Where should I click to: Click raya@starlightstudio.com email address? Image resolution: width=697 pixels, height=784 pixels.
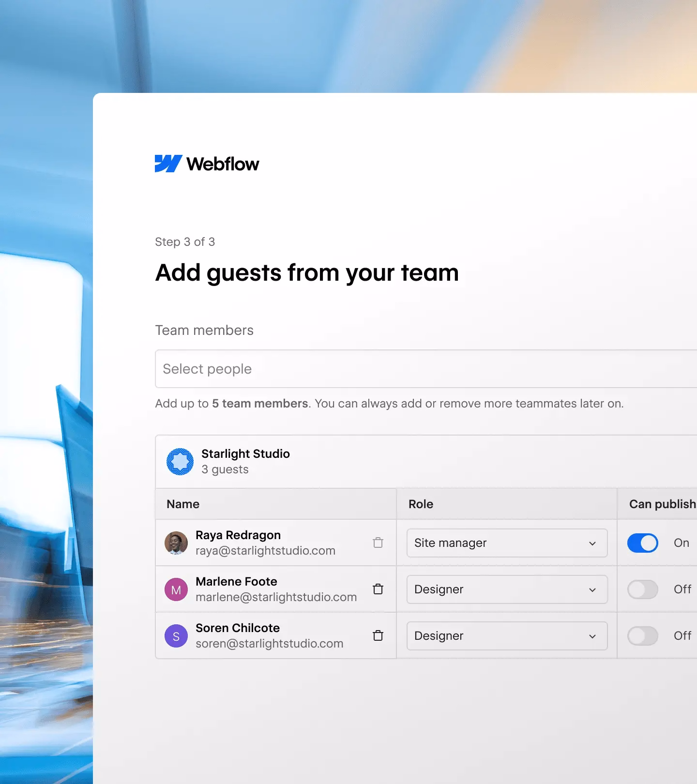(265, 551)
